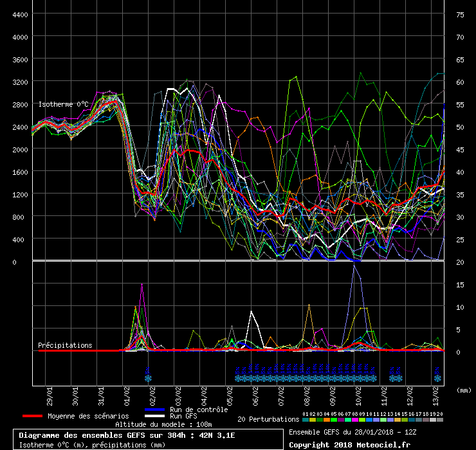The width and height of the screenshot is (476, 450).
Task: Click the 'Diagramme des ensembles GEFS' title
Action: pos(127,435)
